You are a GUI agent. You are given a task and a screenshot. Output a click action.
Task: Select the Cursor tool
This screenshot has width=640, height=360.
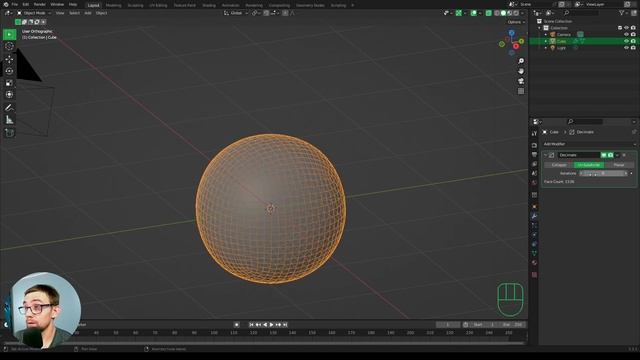[x=9, y=47]
